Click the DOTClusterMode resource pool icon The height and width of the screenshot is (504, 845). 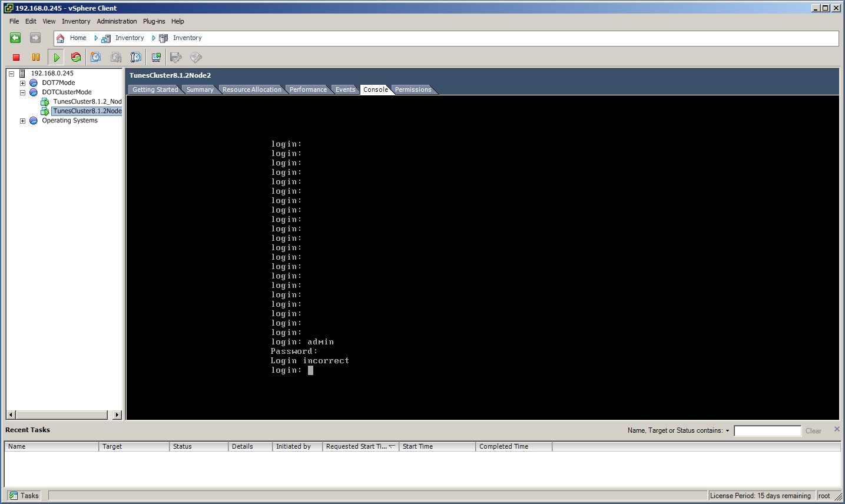click(34, 92)
